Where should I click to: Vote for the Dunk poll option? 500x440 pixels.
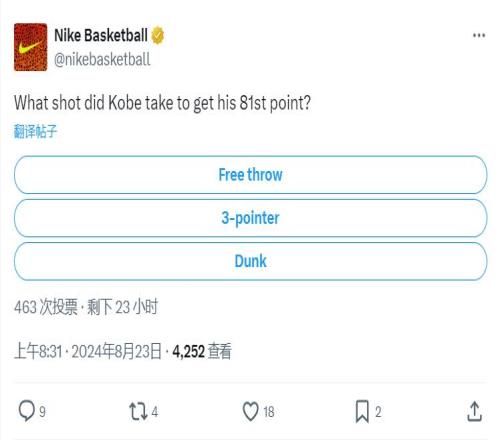(x=250, y=261)
